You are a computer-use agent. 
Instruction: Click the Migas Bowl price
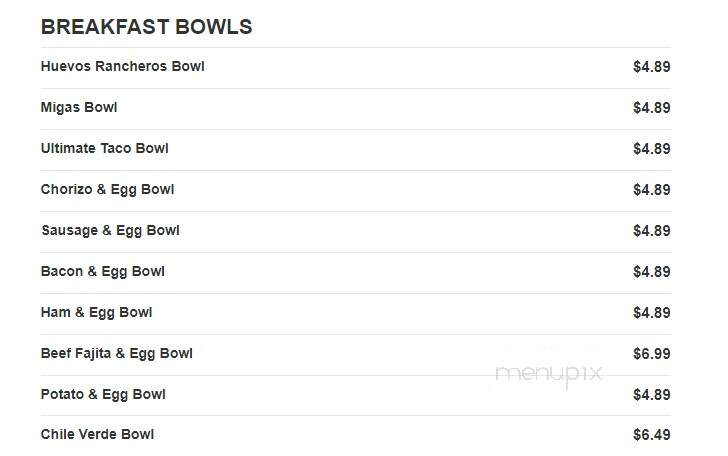[652, 108]
